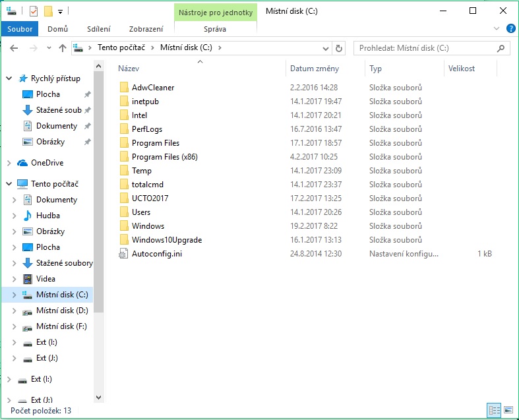Click the Program Files folder icon
Image resolution: width=519 pixels, height=420 pixels.
pyautogui.click(x=124, y=143)
